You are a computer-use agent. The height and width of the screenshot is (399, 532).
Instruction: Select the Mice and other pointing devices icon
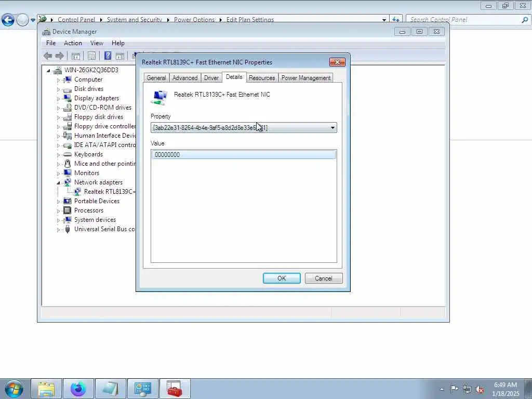pyautogui.click(x=68, y=164)
